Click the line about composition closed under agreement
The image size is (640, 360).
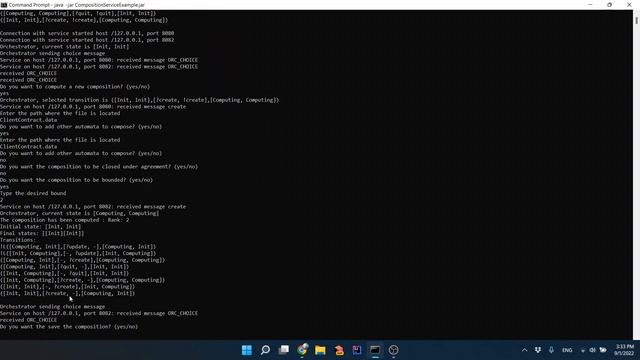coord(99,167)
